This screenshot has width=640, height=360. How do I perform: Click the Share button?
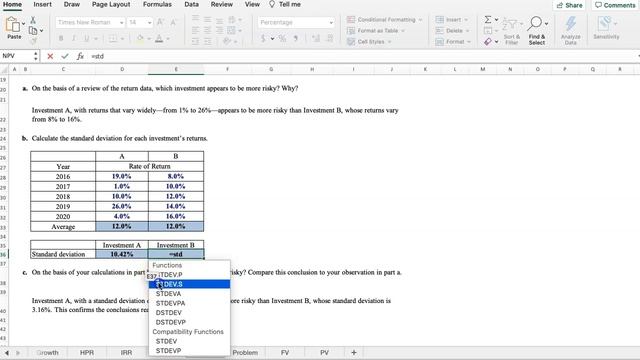pos(569,5)
